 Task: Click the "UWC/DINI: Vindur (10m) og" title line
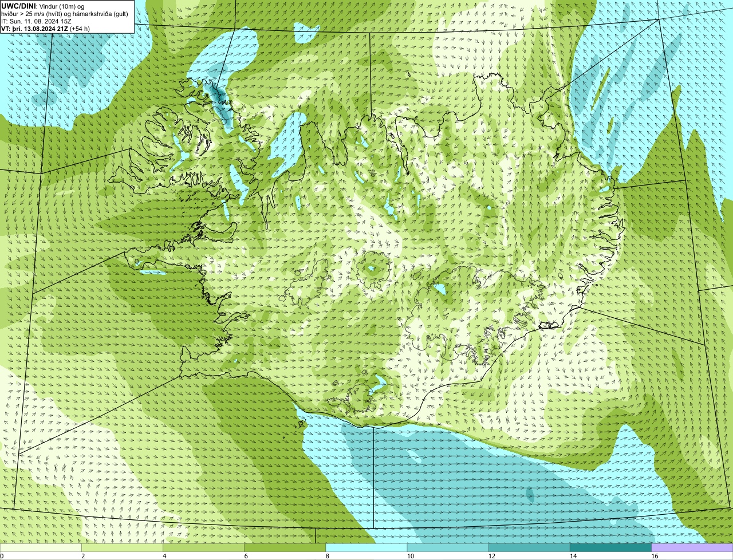click(x=43, y=6)
